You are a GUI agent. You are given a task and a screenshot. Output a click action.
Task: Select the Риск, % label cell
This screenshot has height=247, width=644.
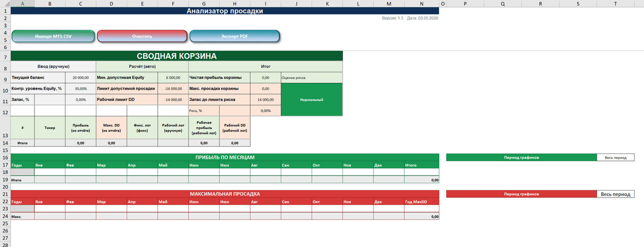204,110
